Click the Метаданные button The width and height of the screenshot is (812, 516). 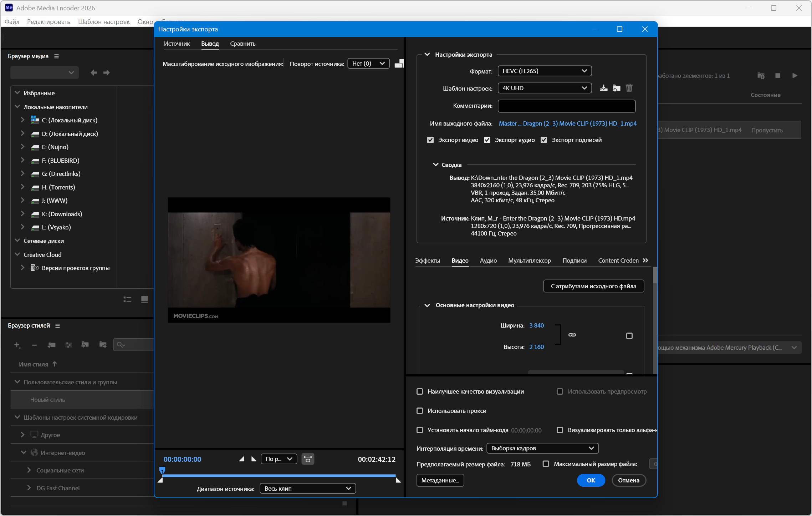click(x=440, y=480)
